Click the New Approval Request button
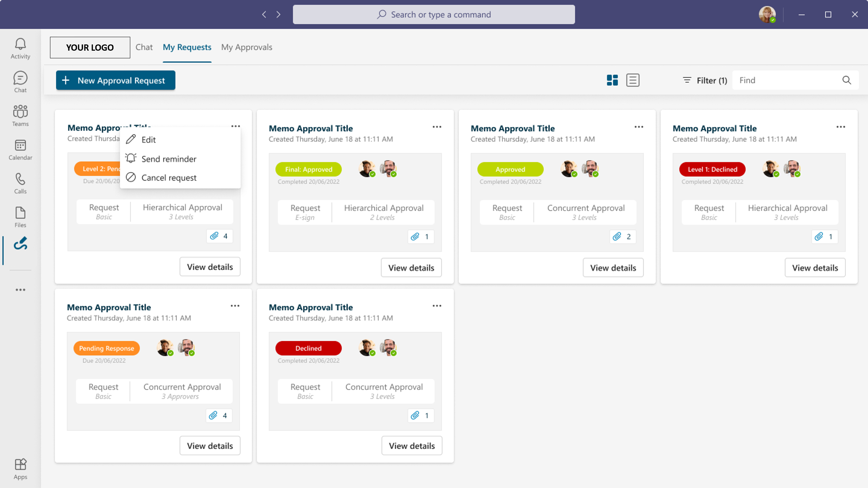The height and width of the screenshot is (488, 868). (116, 80)
